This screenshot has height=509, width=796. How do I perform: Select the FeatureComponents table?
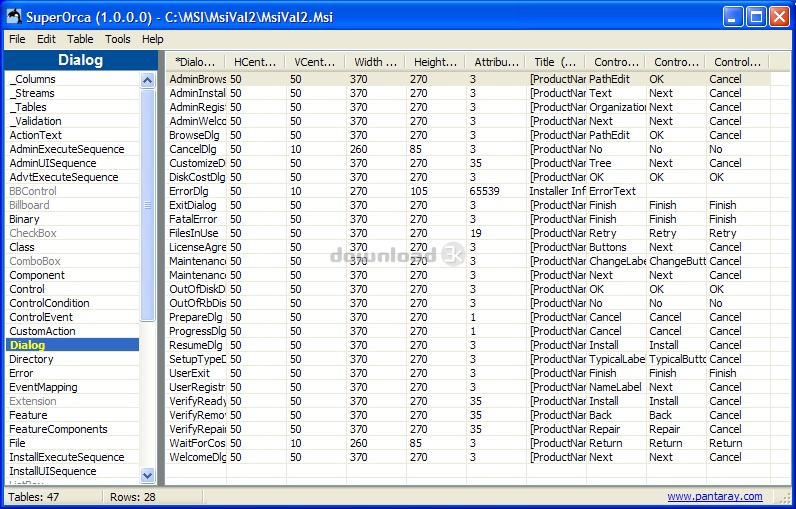coord(73,429)
